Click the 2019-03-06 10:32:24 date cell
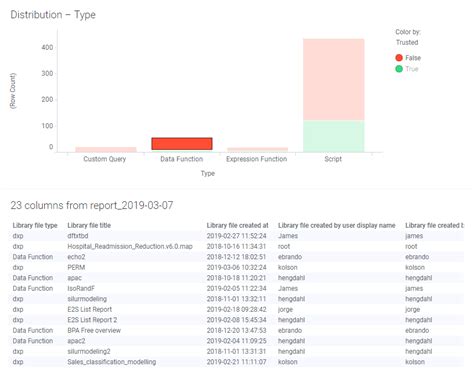The image size is (474, 372). coord(236,267)
